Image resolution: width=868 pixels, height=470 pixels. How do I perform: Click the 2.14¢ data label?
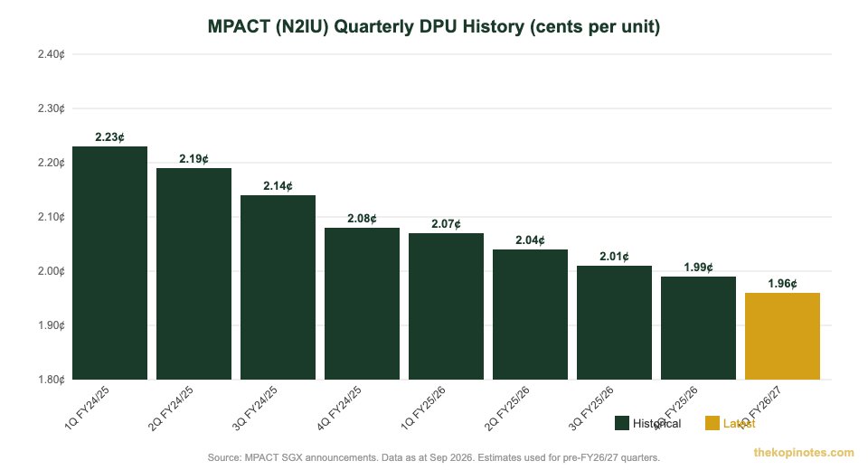278,186
